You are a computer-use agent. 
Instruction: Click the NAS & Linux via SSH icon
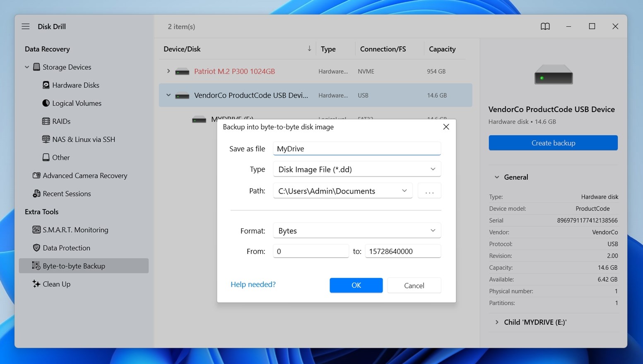tap(46, 139)
